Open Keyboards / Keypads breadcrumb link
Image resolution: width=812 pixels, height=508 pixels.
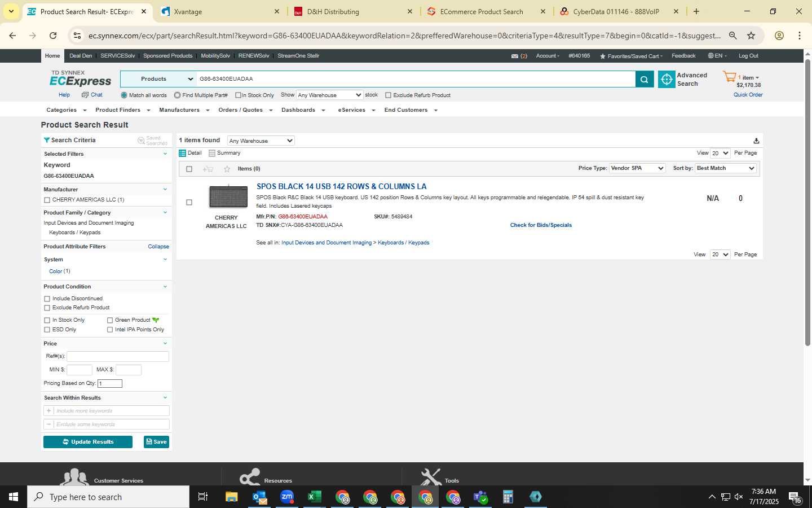(x=403, y=243)
